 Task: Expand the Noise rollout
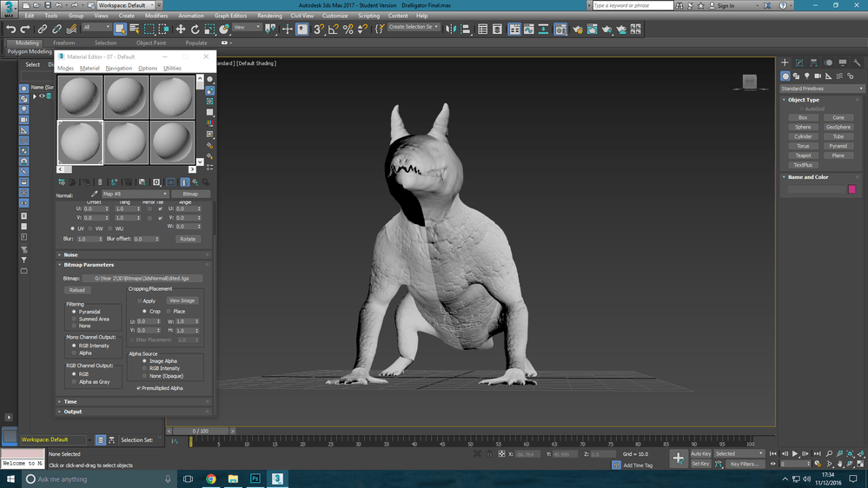(71, 254)
